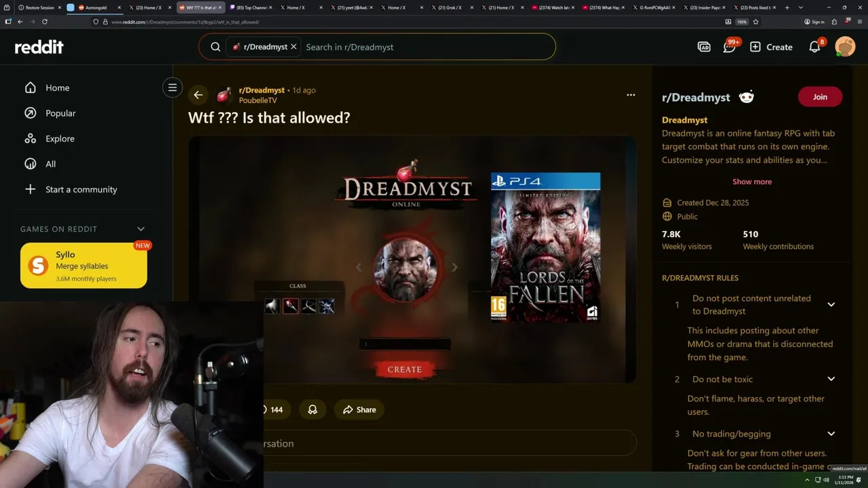Open the network icon in taskbar
Viewport: 868px width, 488px height.
click(816, 480)
